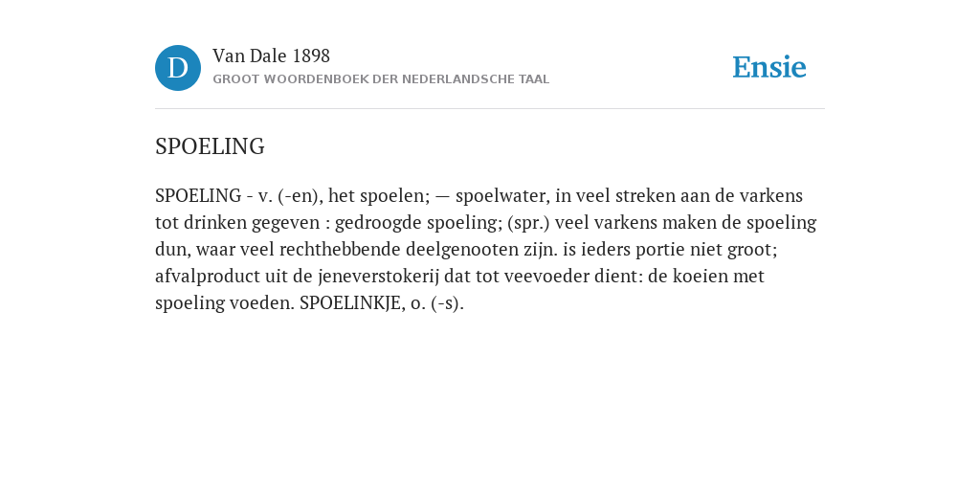Select the Van Dale 1898 source title
The width and height of the screenshot is (980, 490).
(x=271, y=56)
